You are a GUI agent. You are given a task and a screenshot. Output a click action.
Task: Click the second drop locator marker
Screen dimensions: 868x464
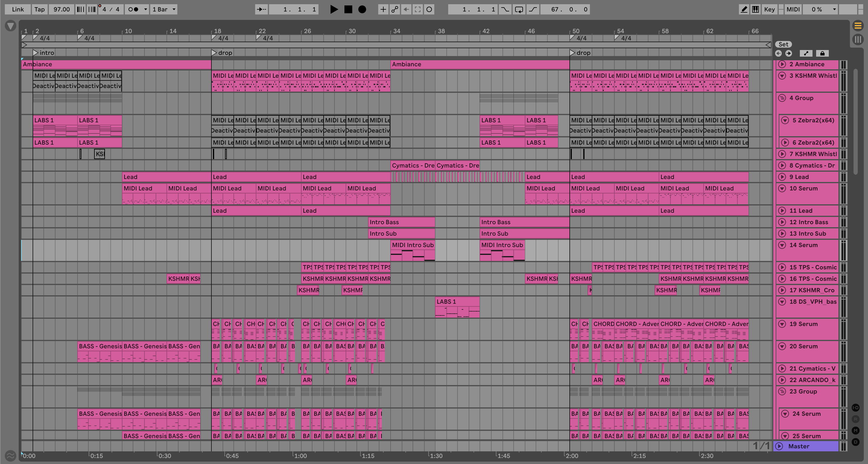pos(572,53)
